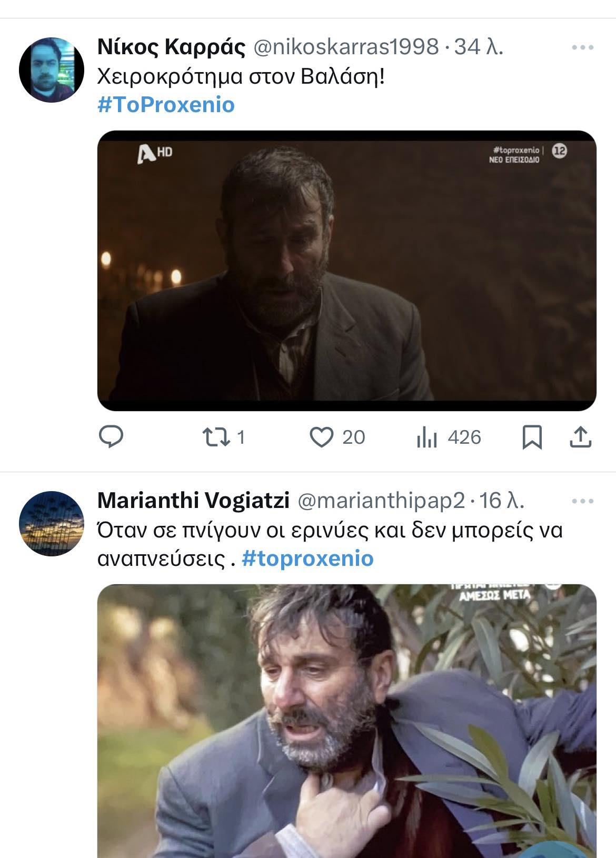This screenshot has width=616, height=858.
Task: Open the image of man clutching throat
Action: pyautogui.click(x=346, y=720)
